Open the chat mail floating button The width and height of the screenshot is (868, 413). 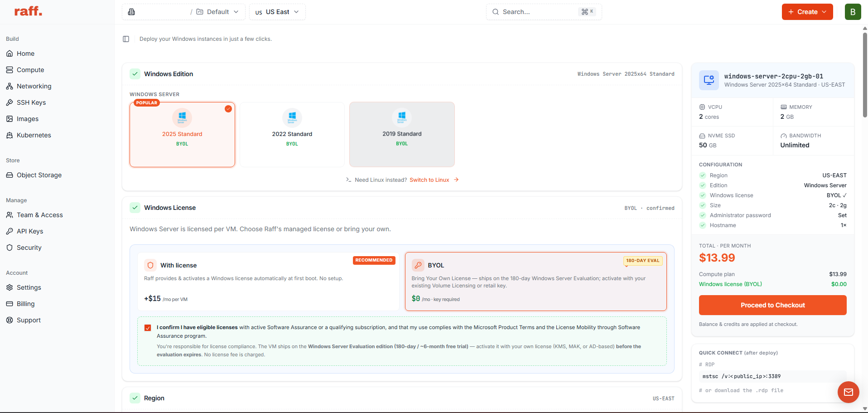[848, 392]
